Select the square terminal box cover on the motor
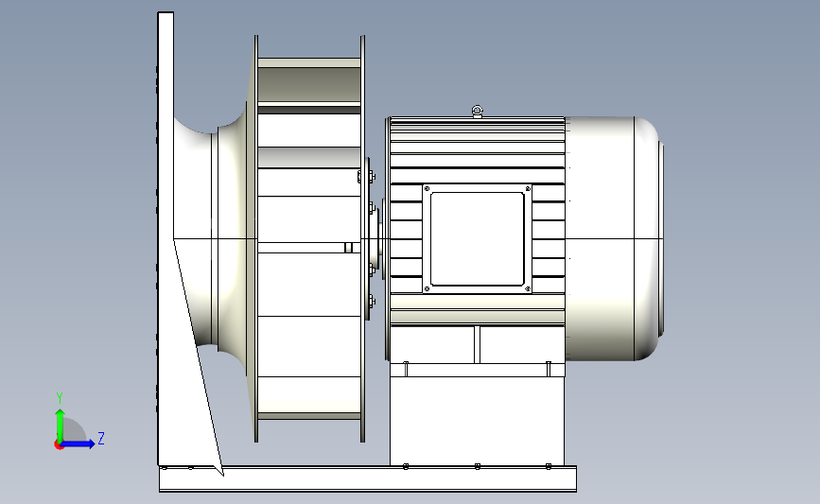 pos(477,238)
